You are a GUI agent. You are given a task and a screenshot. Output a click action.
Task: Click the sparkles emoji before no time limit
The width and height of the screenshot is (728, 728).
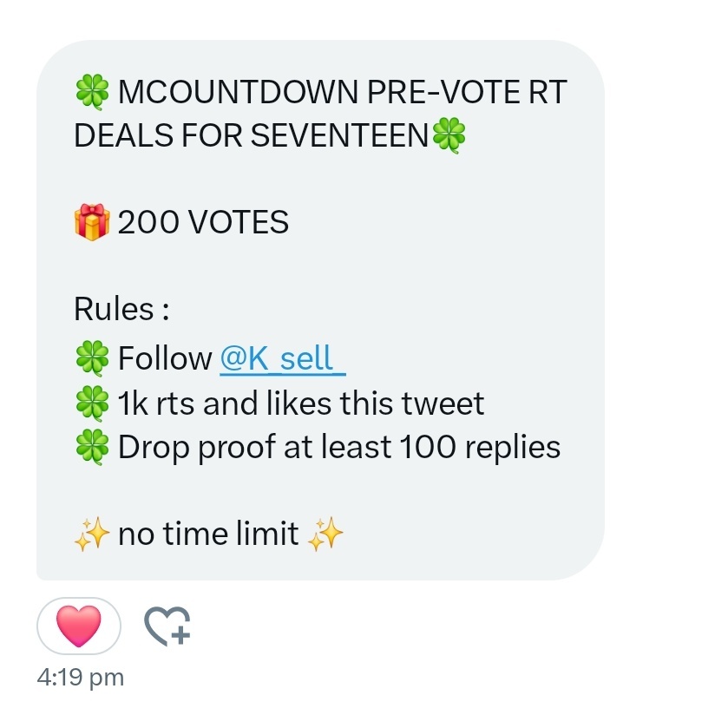[92, 535]
